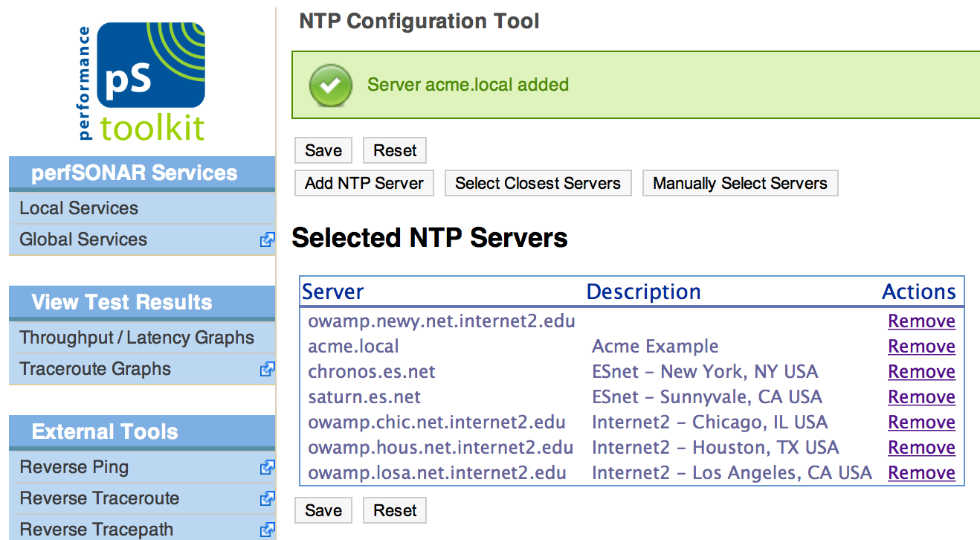The width and height of the screenshot is (980, 540).
Task: Click the bottom Reset button
Action: pyautogui.click(x=395, y=510)
